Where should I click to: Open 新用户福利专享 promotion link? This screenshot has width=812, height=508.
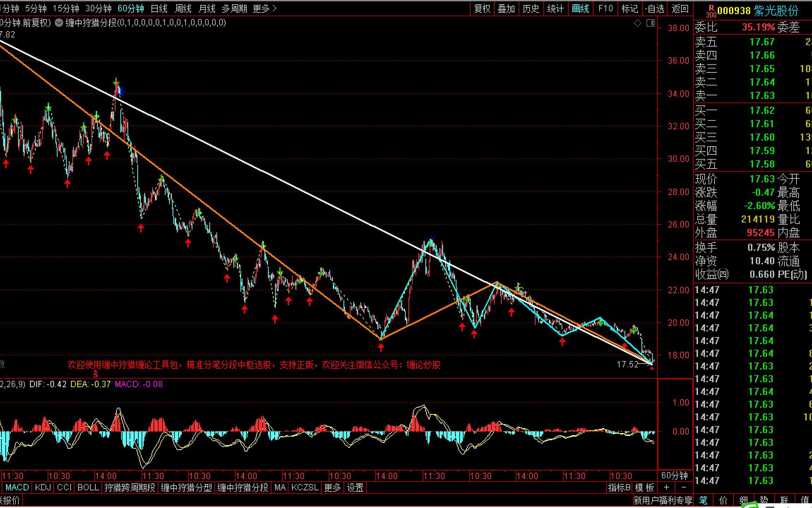tap(663, 500)
